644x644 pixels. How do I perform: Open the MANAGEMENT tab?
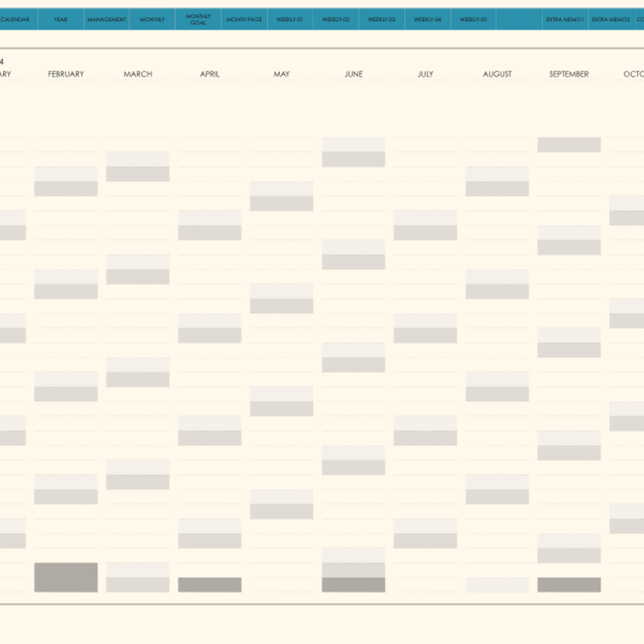click(107, 20)
